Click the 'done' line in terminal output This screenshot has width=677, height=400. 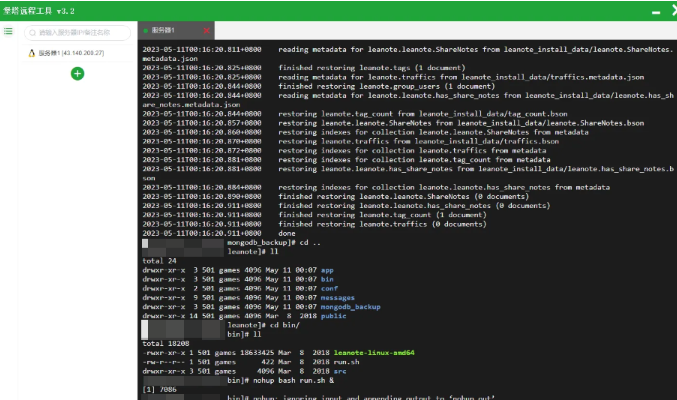tap(287, 234)
